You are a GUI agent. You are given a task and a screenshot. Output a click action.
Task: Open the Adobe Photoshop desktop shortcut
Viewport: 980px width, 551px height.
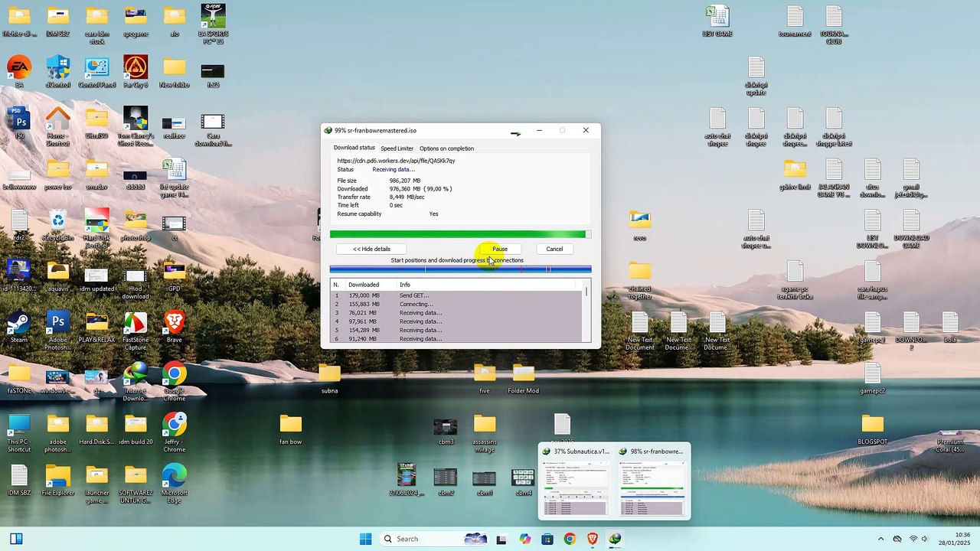[x=57, y=329]
